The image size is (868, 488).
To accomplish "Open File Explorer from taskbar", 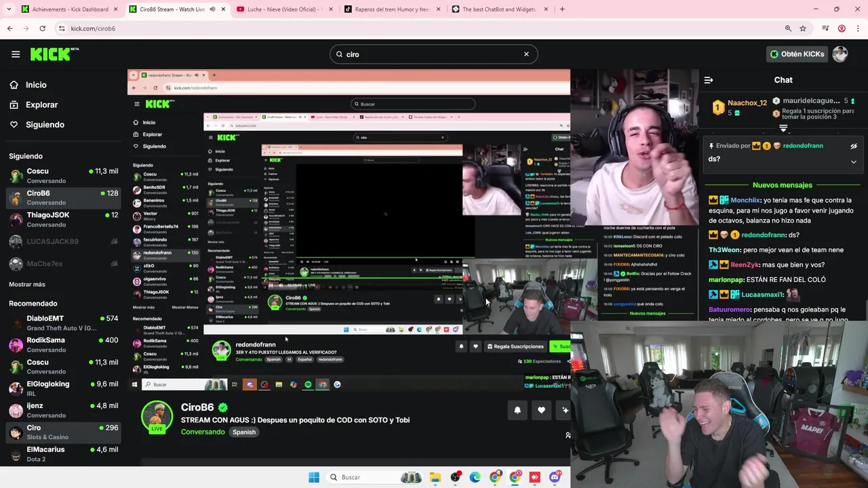I will click(435, 477).
